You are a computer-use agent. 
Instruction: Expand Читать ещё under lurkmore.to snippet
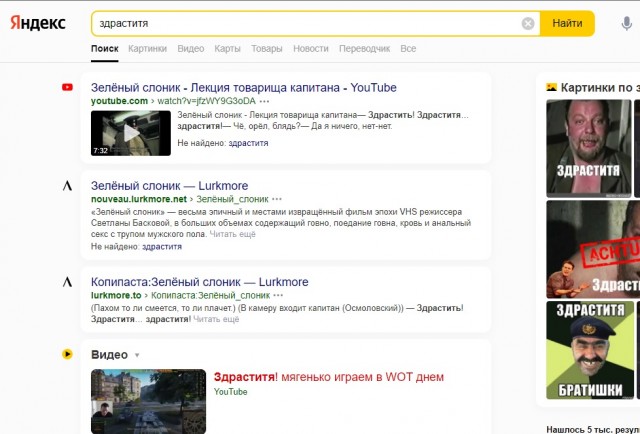pyautogui.click(x=216, y=319)
